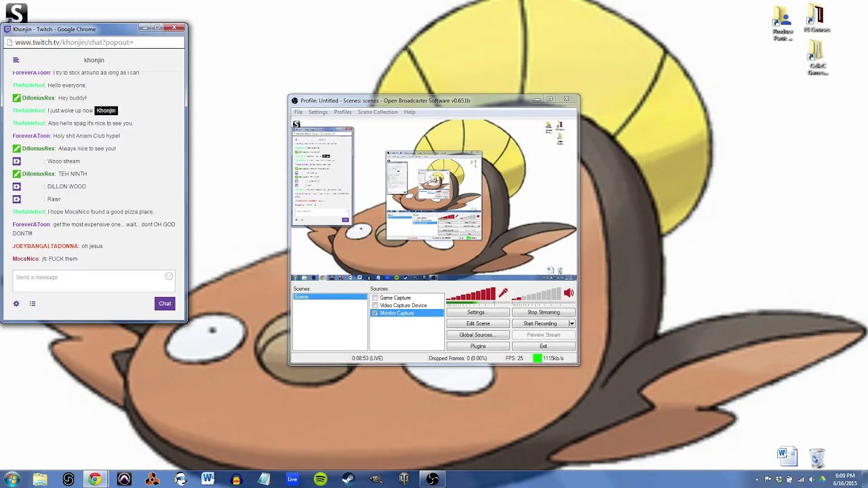Viewport: 868px width, 488px height.
Task: Open the Scene Collection menu
Action: (378, 112)
